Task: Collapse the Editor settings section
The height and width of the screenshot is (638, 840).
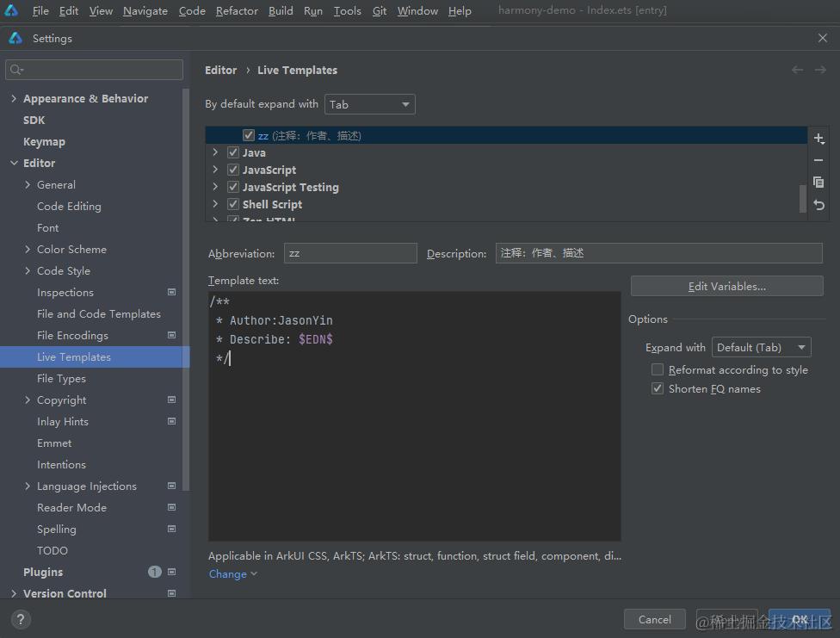Action: [x=14, y=163]
